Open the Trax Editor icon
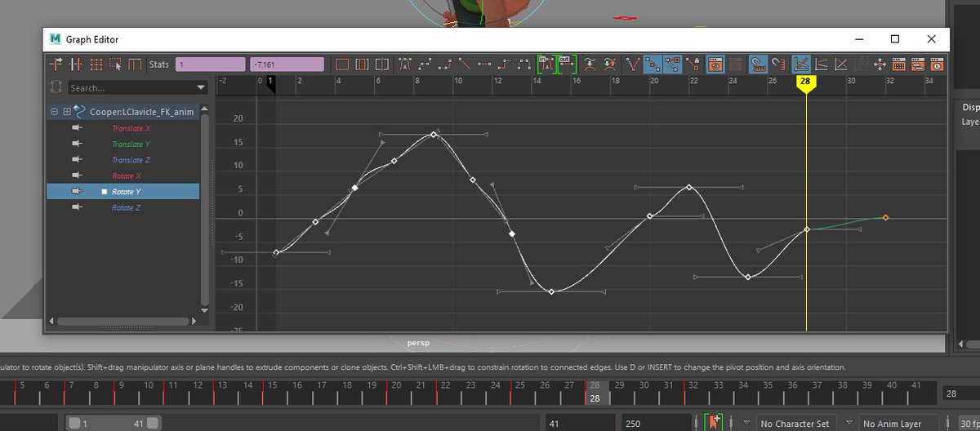Viewport: 980px width, 431px height. point(918,64)
